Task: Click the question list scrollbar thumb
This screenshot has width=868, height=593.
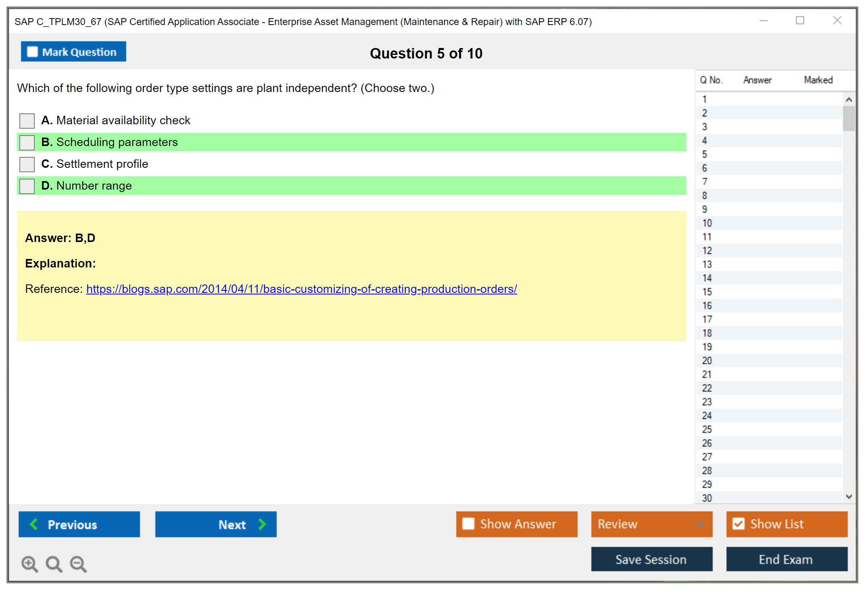Action: tap(849, 118)
